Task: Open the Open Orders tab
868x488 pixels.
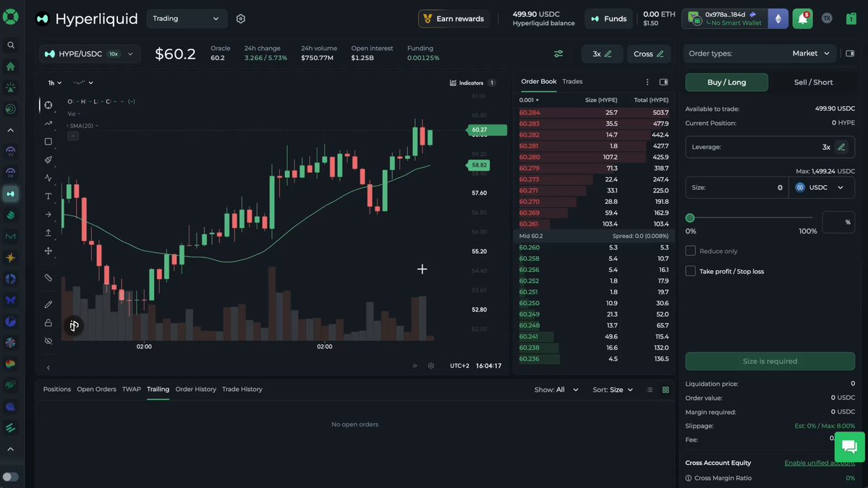Action: 96,390
